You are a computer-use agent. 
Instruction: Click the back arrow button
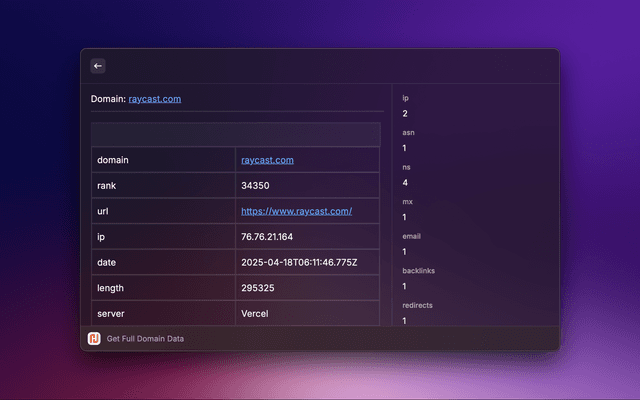98,66
